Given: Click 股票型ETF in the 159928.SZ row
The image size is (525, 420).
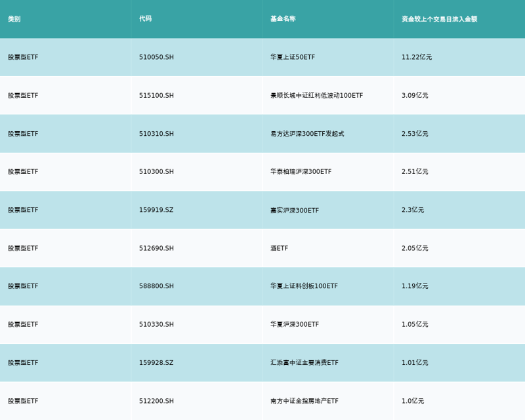Looking at the screenshot, I should [x=23, y=362].
